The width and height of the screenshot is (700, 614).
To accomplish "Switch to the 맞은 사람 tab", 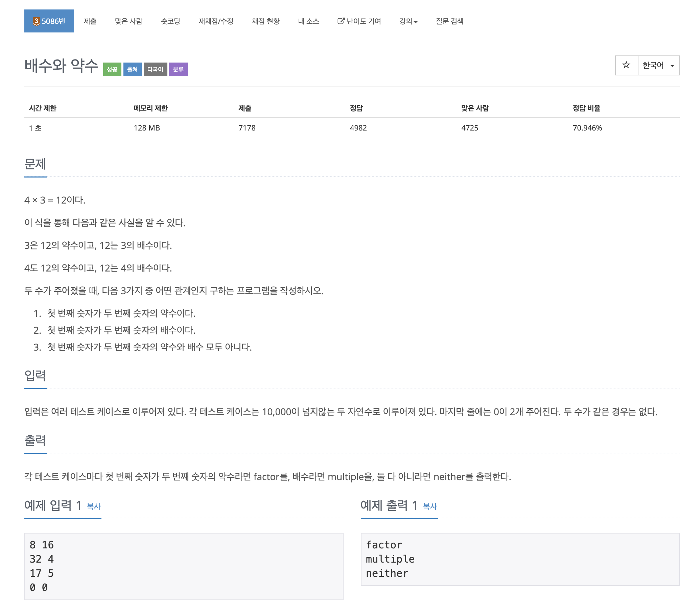I will (129, 21).
